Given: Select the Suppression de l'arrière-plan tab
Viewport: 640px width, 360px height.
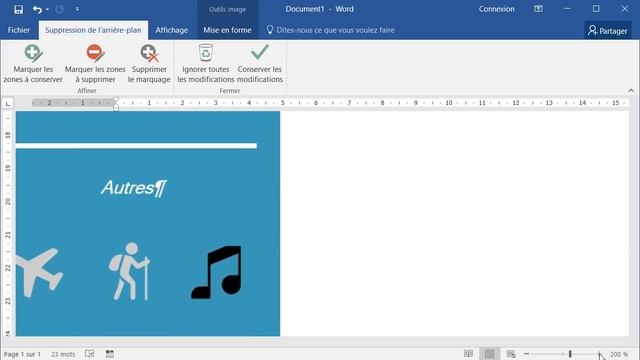Looking at the screenshot, I should click(93, 30).
